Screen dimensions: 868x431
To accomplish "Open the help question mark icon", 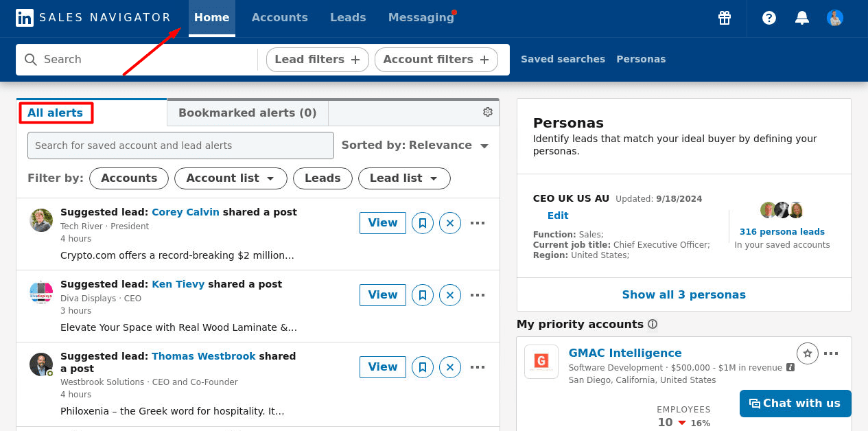I will pos(769,18).
